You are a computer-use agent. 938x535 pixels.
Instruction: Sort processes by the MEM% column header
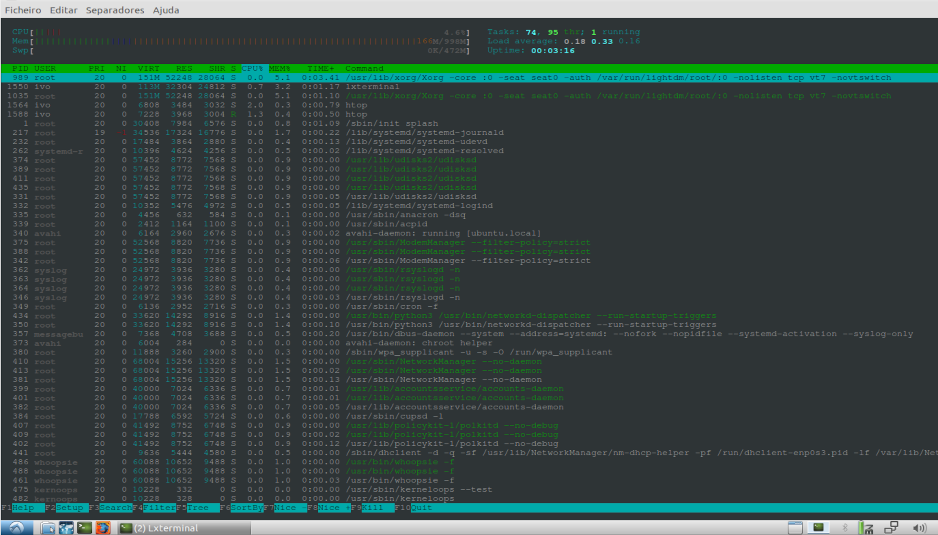tap(279, 69)
